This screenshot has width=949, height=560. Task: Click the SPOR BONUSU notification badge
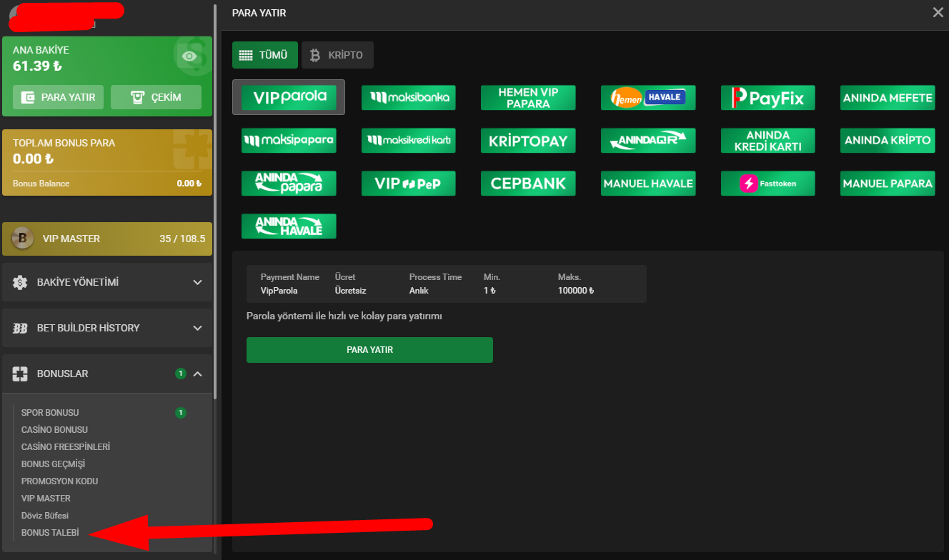pyautogui.click(x=181, y=413)
